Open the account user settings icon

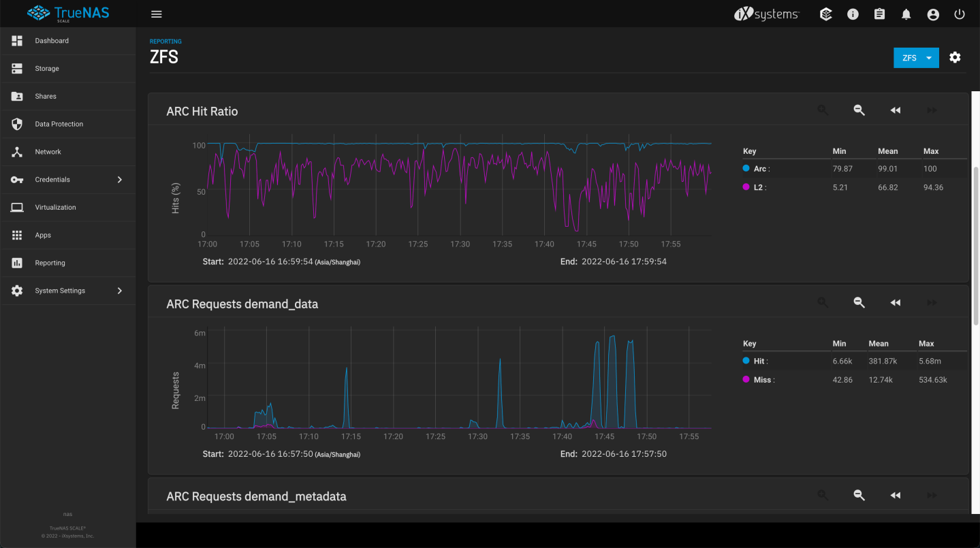(x=933, y=14)
